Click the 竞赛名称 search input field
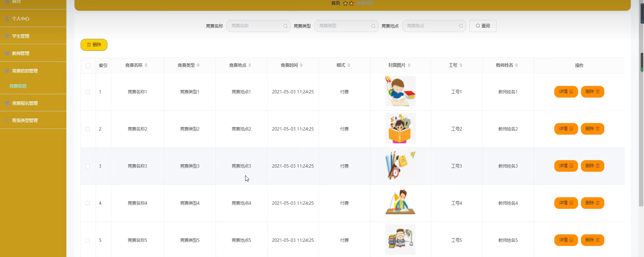 tap(258, 26)
